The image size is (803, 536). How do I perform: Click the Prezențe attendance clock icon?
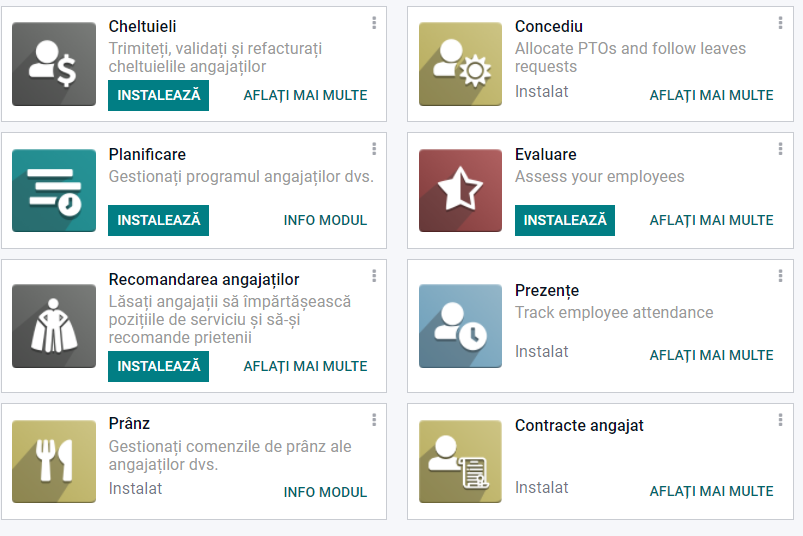[460, 326]
